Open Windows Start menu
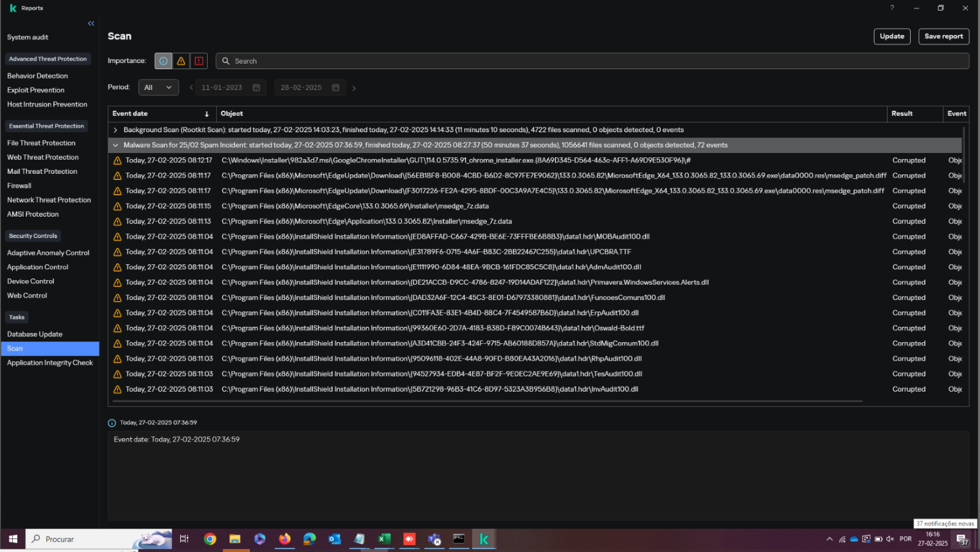980x552 pixels. coord(13,539)
